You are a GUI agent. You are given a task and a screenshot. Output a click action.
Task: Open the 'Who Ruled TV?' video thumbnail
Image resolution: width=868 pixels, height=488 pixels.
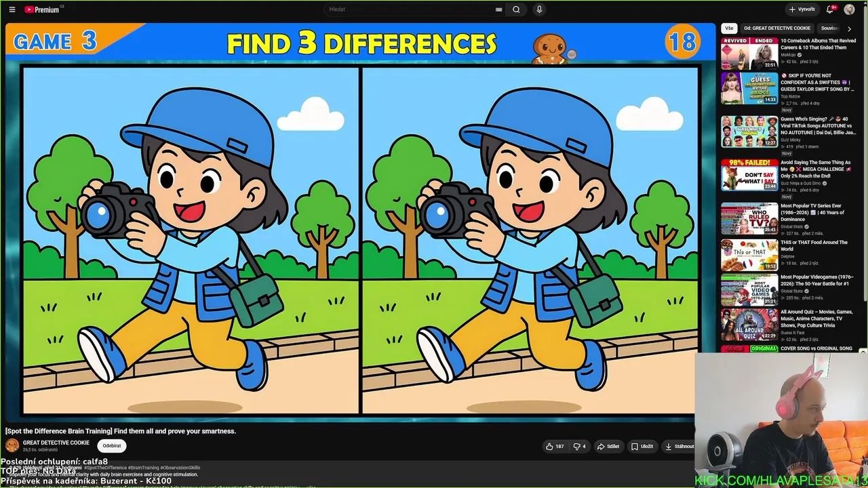[749, 218]
